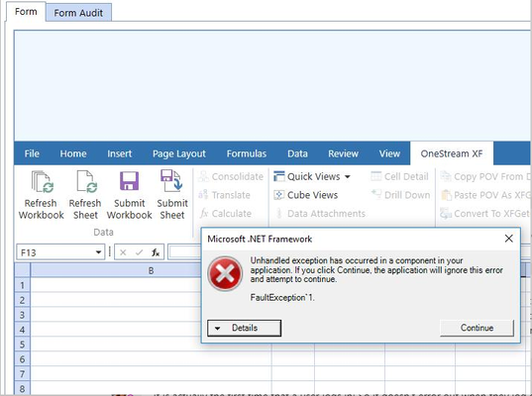Viewport: 532px width, 396px height.
Task: Select row 5 header in spreadsheet
Action: point(23,345)
